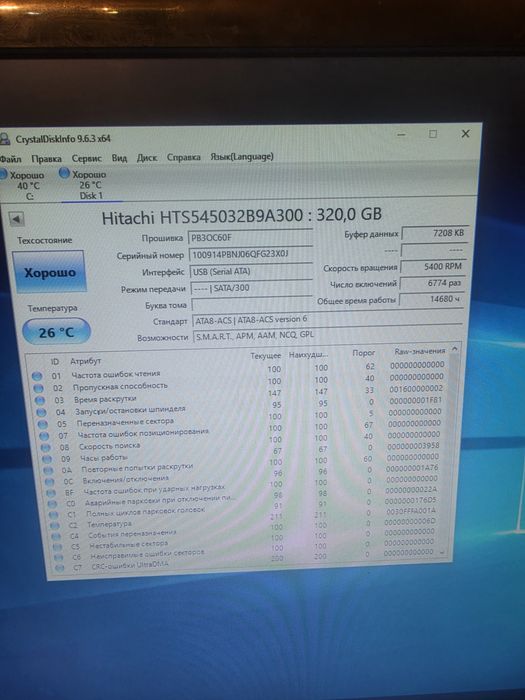Select row Часы работы

[x=243, y=454]
